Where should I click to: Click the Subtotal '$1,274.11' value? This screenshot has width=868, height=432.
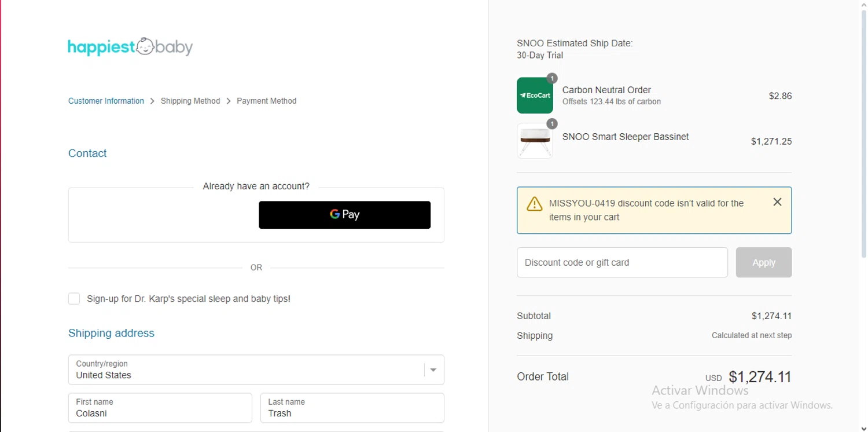pyautogui.click(x=771, y=316)
